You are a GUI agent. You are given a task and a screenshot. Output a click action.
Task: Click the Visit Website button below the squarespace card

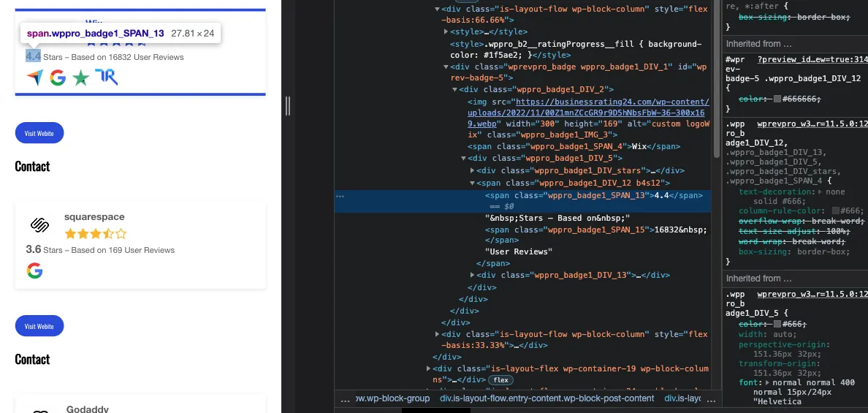tap(39, 326)
